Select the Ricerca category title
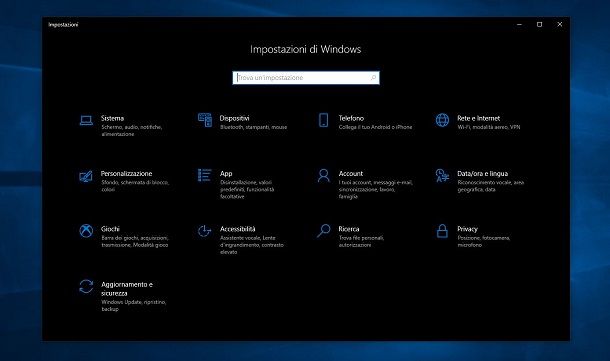 tap(349, 229)
